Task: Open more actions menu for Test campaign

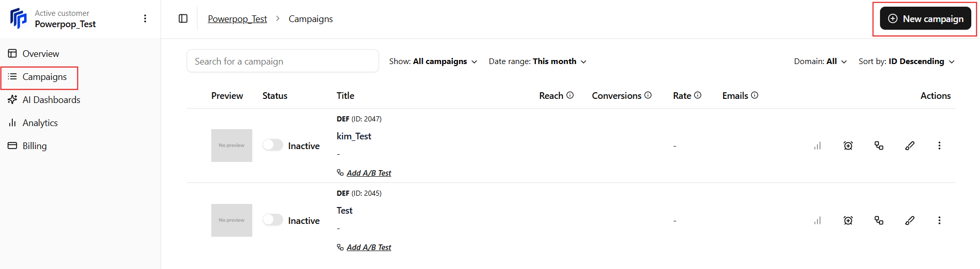Action: click(939, 220)
